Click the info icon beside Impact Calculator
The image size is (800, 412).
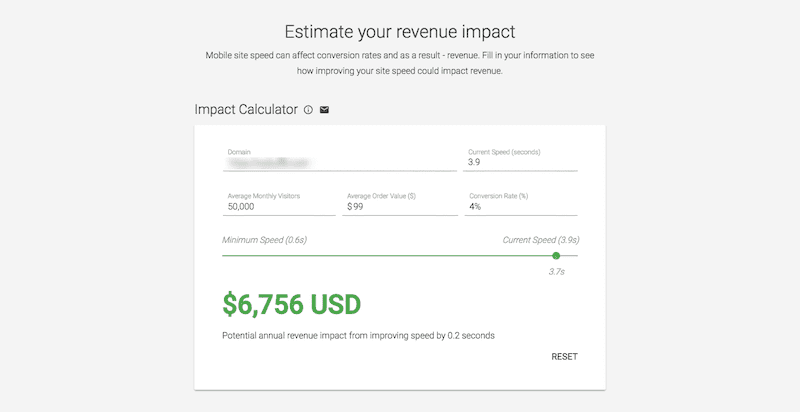(308, 110)
